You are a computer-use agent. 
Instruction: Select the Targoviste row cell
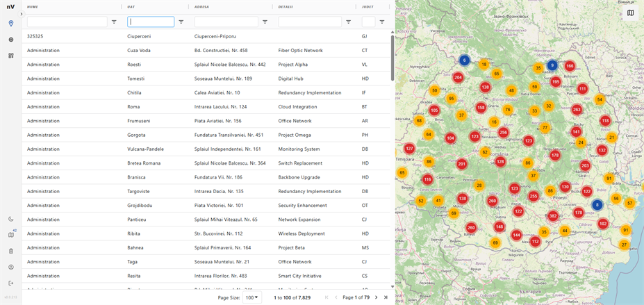coord(139,191)
